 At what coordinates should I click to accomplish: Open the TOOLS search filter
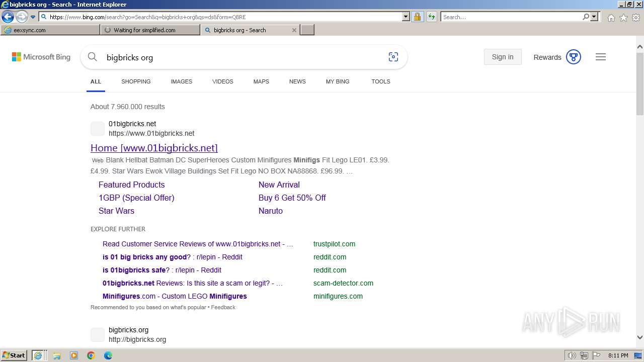coord(381,81)
